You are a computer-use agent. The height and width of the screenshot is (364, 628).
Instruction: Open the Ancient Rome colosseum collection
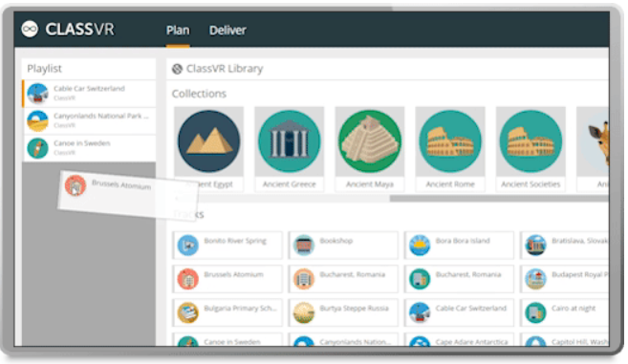[450, 141]
